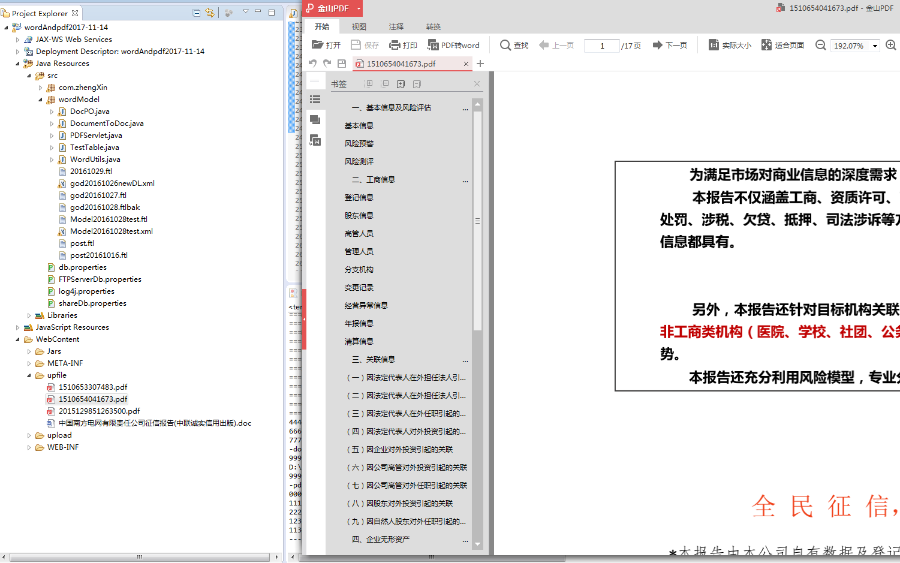Expand the com.zhengXin package

tap(41, 87)
